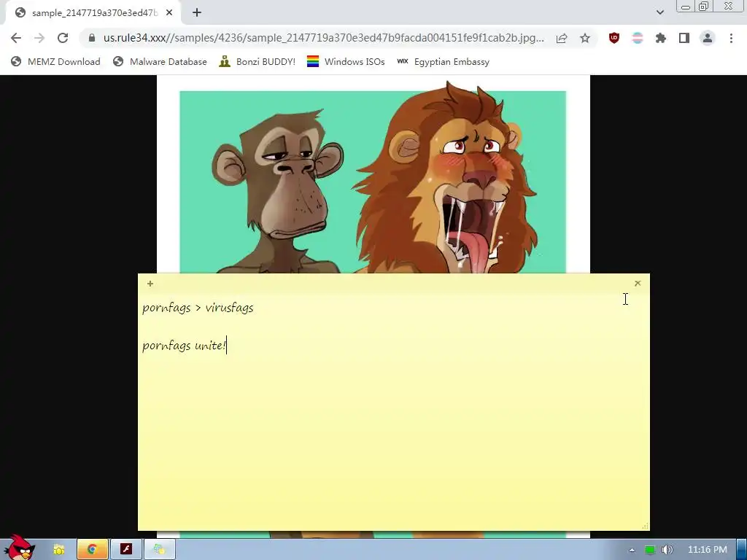This screenshot has width=747, height=560.
Task: Open the Flash app in the taskbar
Action: tap(125, 550)
